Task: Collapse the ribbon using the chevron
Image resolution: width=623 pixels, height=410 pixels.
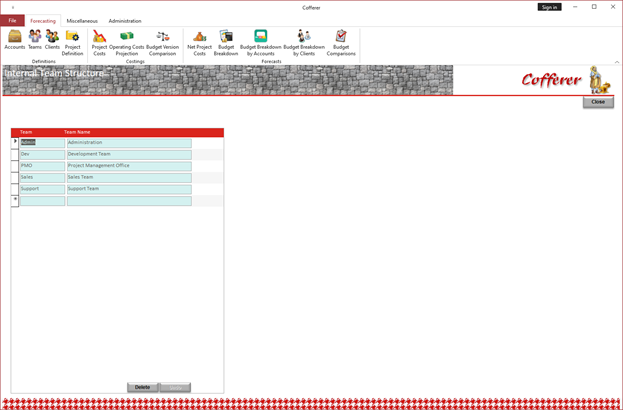Action: pyautogui.click(x=617, y=62)
